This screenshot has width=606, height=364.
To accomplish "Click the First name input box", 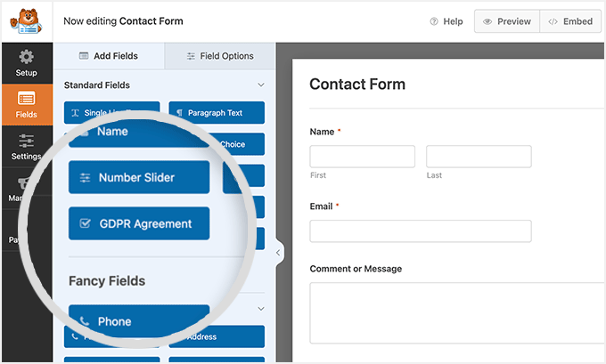I will [x=363, y=157].
